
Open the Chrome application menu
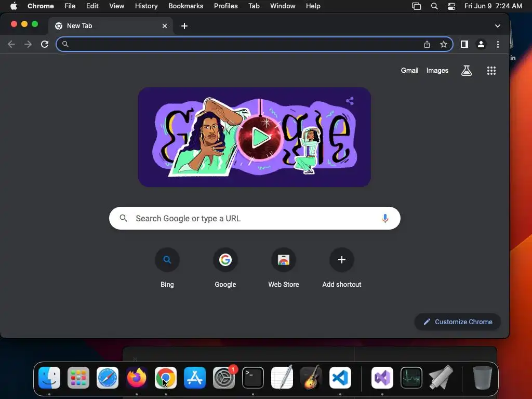[41, 6]
